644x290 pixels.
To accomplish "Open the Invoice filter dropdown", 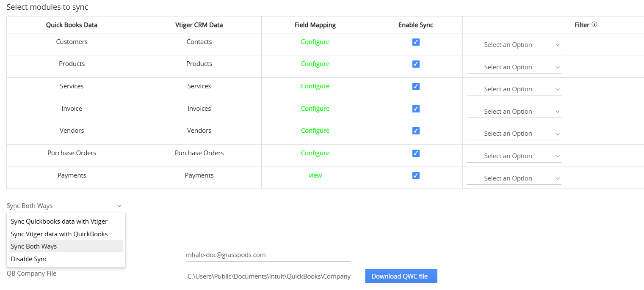I will point(514,112).
